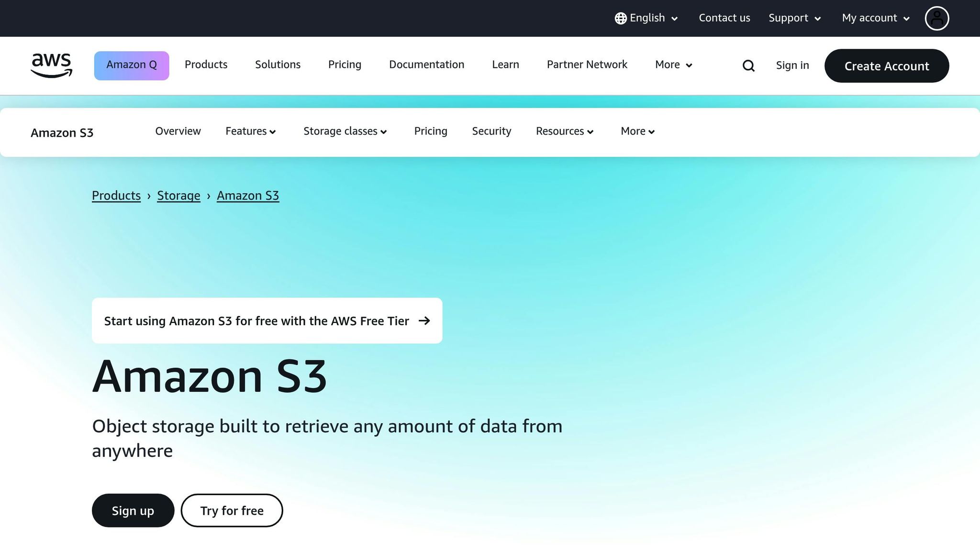The width and height of the screenshot is (980, 551).
Task: Click the AWS logo
Action: [51, 66]
